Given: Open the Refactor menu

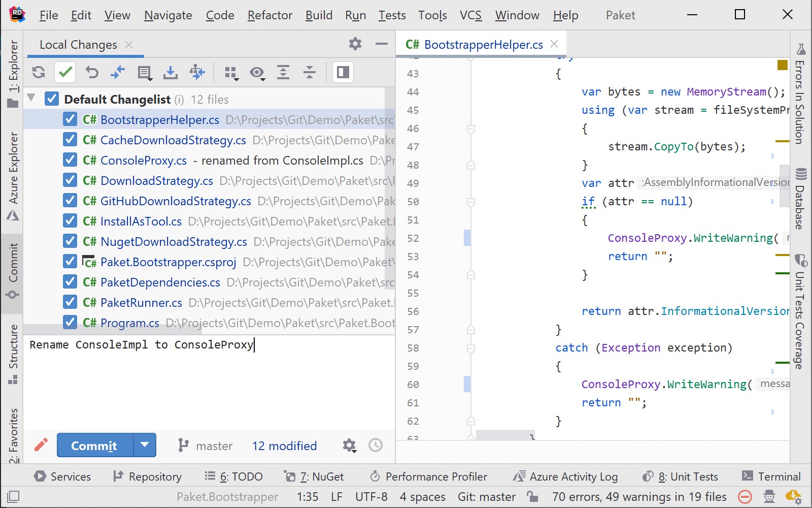Looking at the screenshot, I should (270, 15).
